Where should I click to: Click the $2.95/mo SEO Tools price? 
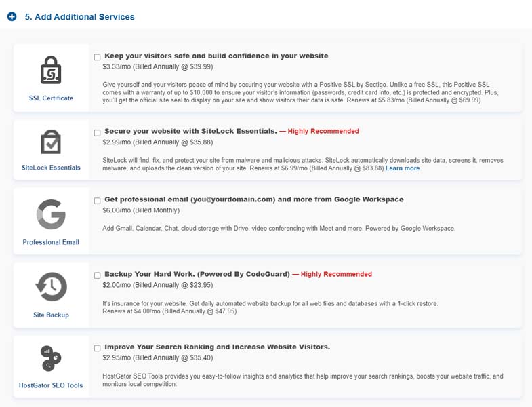[158, 357]
